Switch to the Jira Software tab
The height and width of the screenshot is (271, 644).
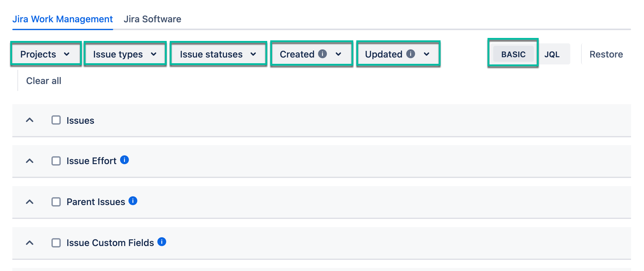pos(152,19)
